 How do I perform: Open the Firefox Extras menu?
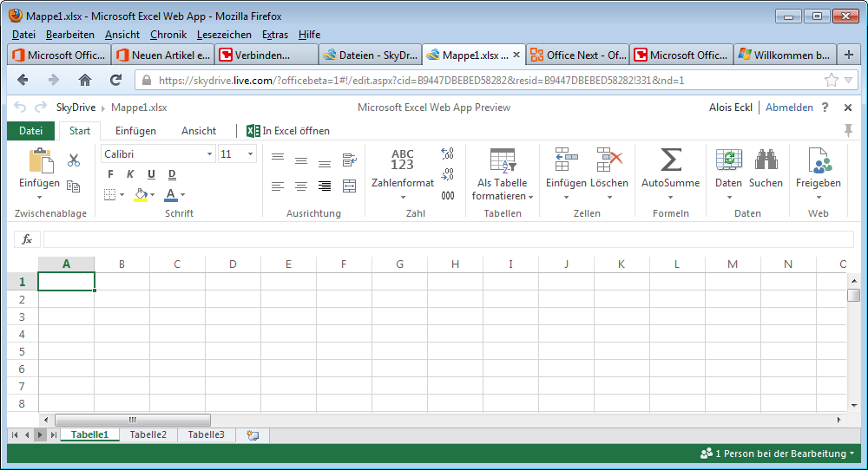point(275,35)
